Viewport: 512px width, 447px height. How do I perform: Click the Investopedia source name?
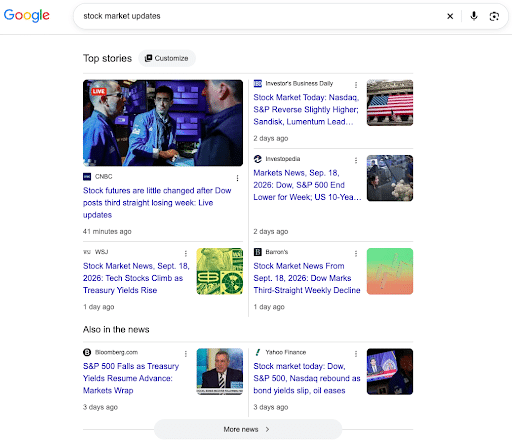(x=283, y=159)
